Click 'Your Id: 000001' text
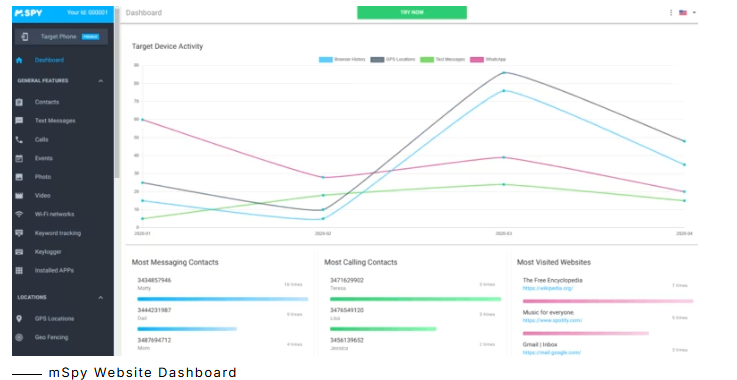This screenshot has width=737, height=380. 87,13
